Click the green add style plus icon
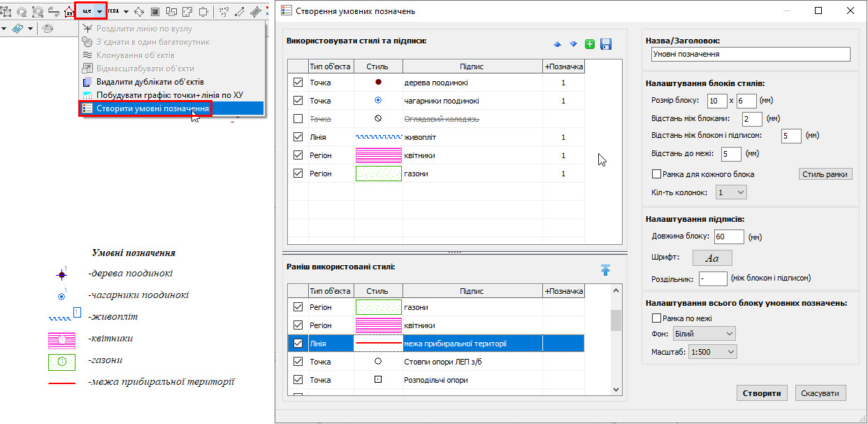The width and height of the screenshot is (868, 424). click(x=590, y=44)
